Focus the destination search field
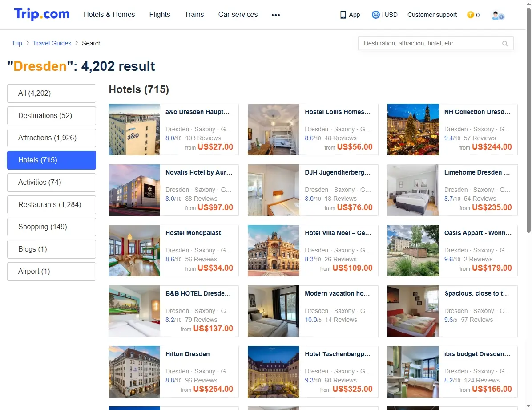The height and width of the screenshot is (410, 532). (435, 43)
